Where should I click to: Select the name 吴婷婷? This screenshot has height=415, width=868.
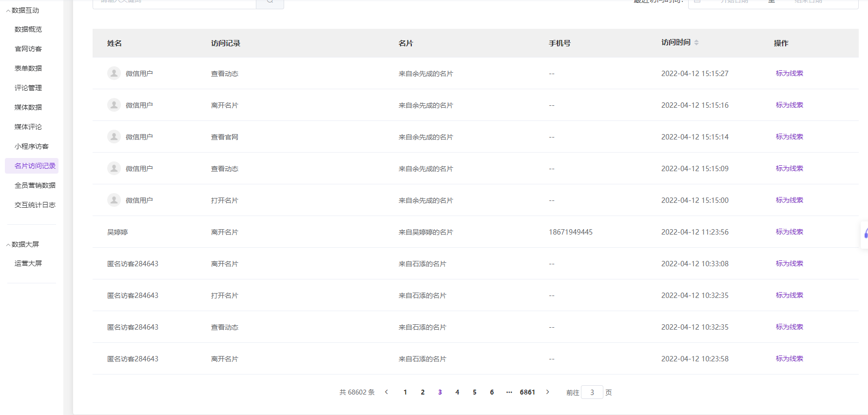pos(117,232)
